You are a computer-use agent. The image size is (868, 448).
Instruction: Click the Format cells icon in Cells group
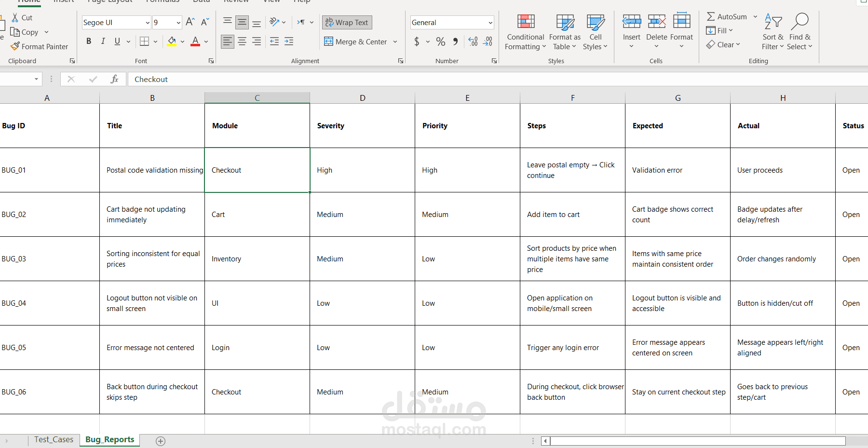pos(681,21)
